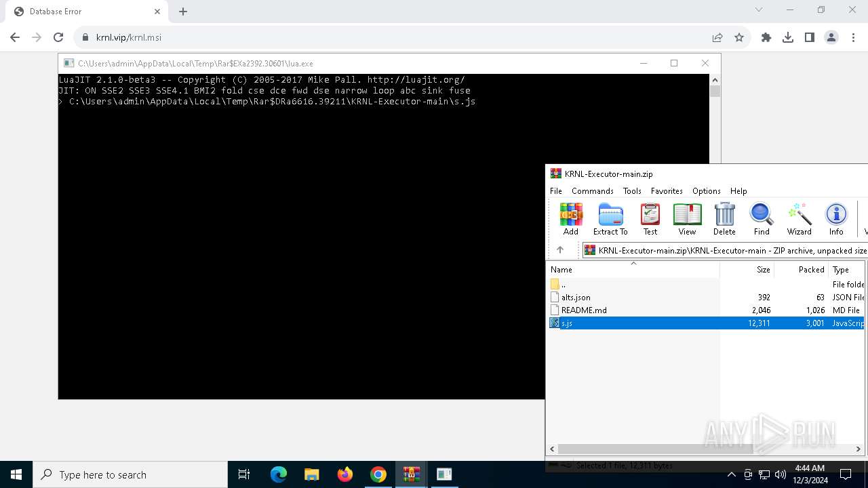Launch the Wizard wand toolbar icon
The height and width of the screenshot is (488, 868).
[799, 219]
